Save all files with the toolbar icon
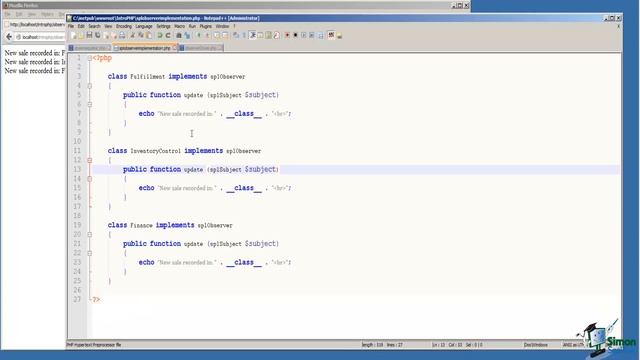The width and height of the screenshot is (640, 360). (x=98, y=36)
